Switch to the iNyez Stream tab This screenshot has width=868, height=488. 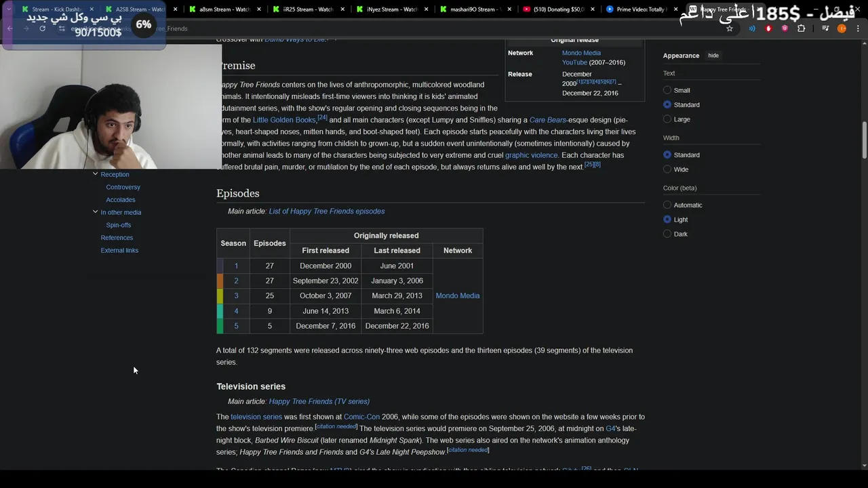(x=391, y=9)
